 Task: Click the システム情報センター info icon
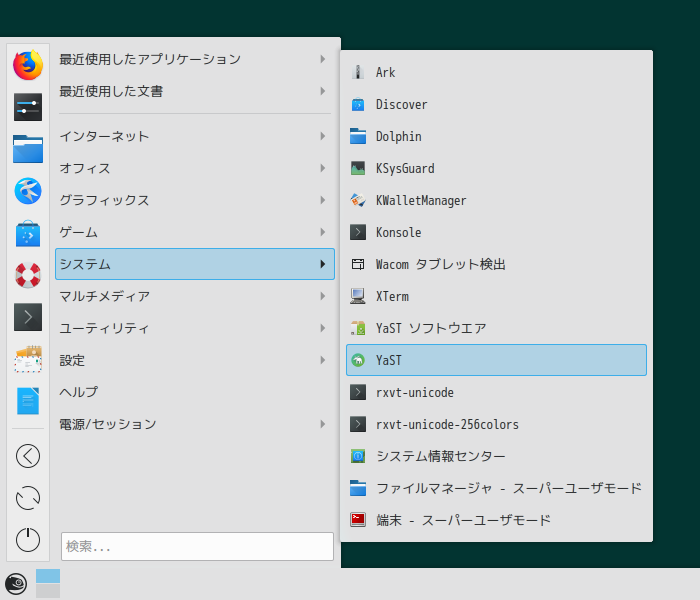358,456
